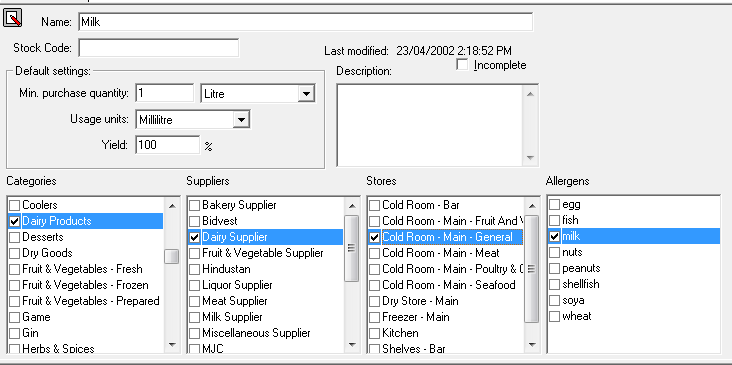Check the shellfish allergen
Screen dimensions: 732x365
[554, 284]
